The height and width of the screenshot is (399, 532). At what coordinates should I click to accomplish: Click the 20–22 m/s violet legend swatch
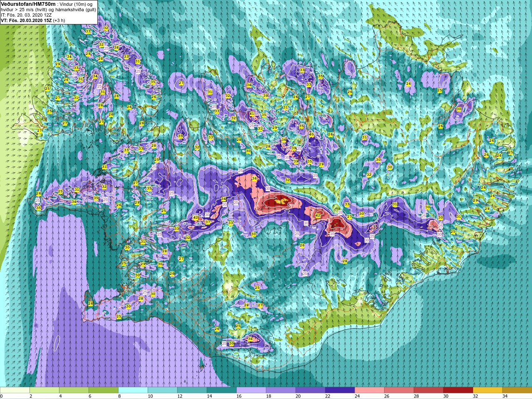click(310, 390)
